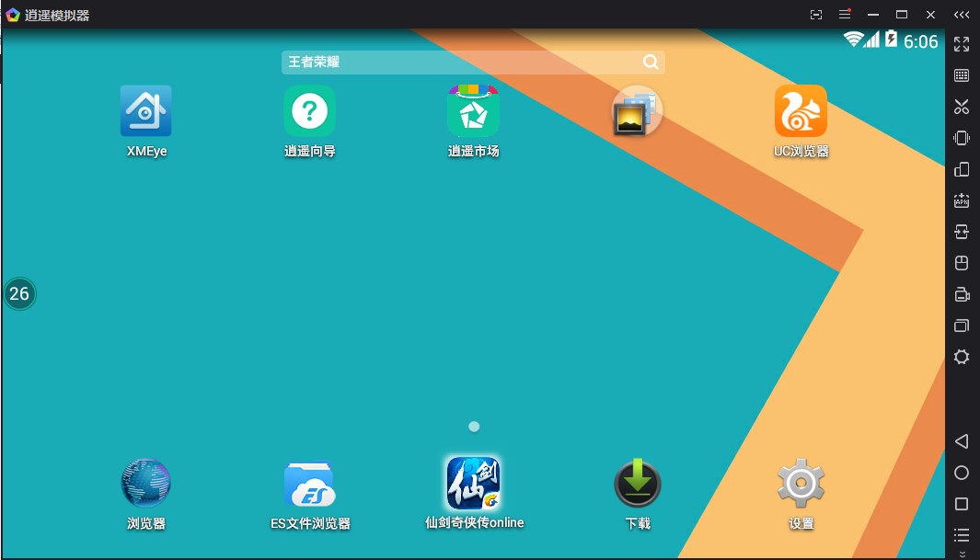Click the 6:06 clock

coord(920,41)
